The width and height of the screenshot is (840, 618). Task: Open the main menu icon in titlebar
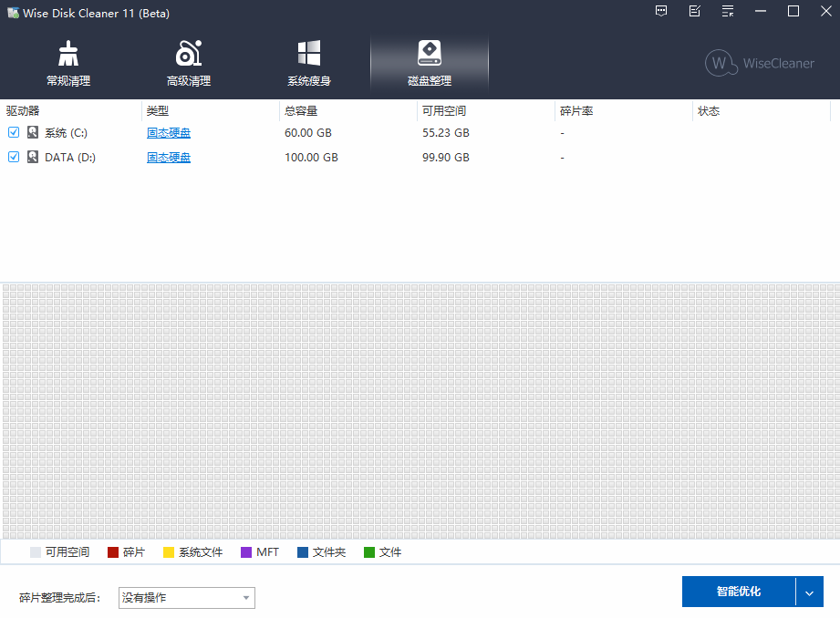tap(727, 12)
